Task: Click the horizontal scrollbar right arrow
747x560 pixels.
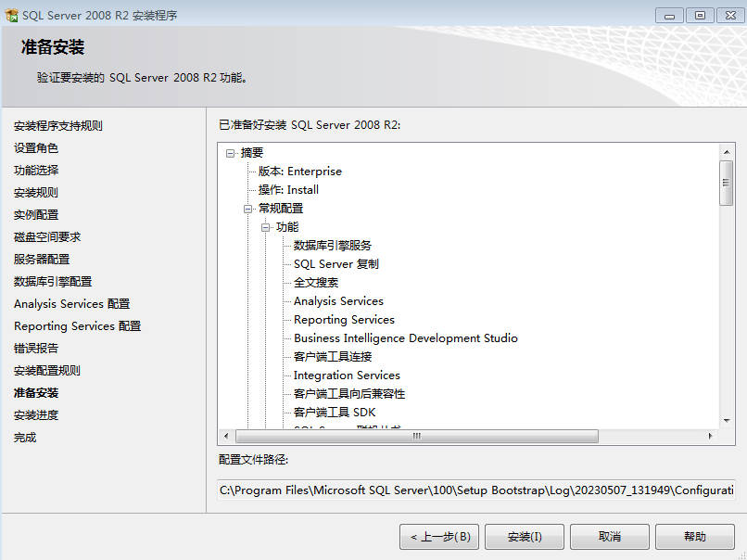Action: tap(710, 436)
